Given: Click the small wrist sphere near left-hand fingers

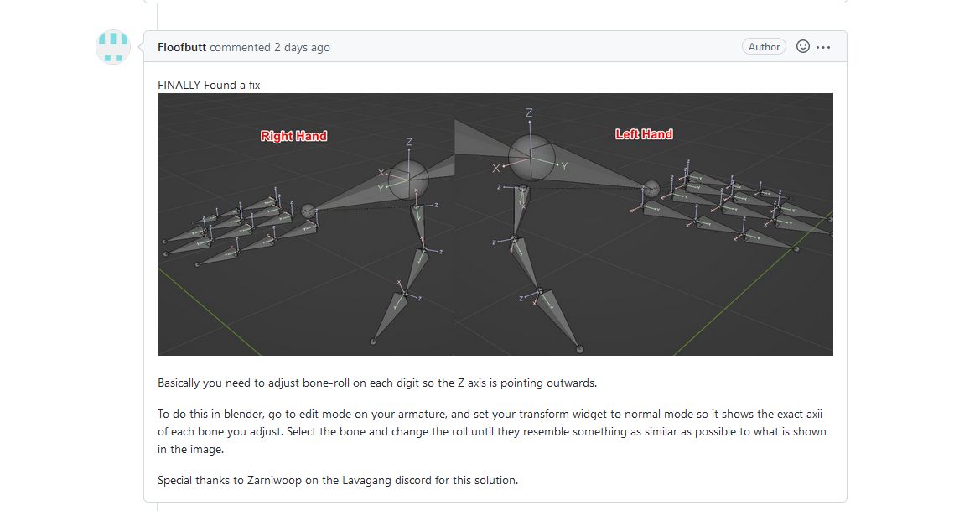Looking at the screenshot, I should (651, 188).
